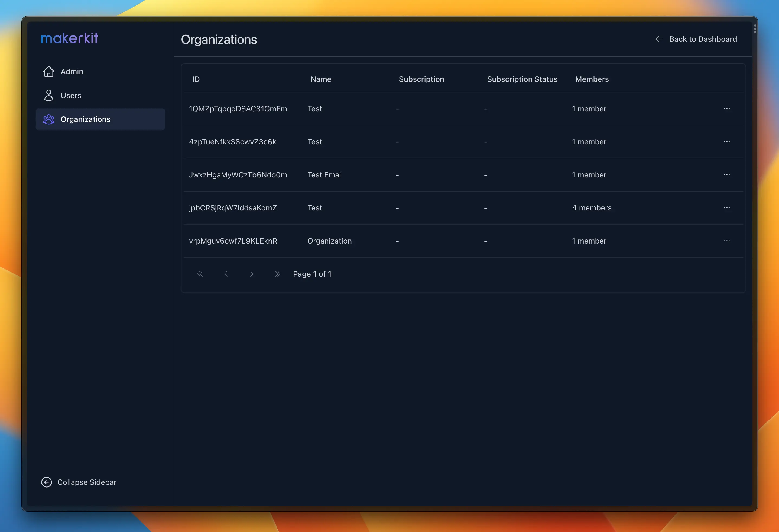Select Organizations in the sidebar menu

(86, 119)
